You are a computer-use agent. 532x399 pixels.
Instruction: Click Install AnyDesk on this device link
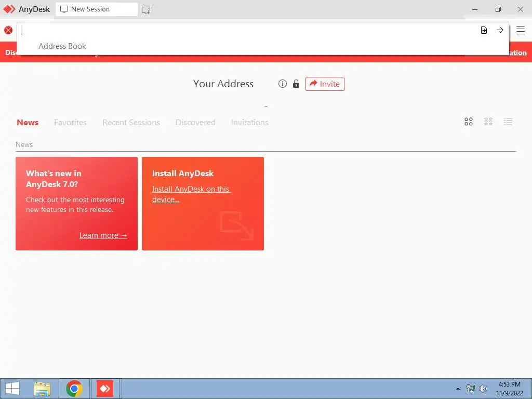191,194
